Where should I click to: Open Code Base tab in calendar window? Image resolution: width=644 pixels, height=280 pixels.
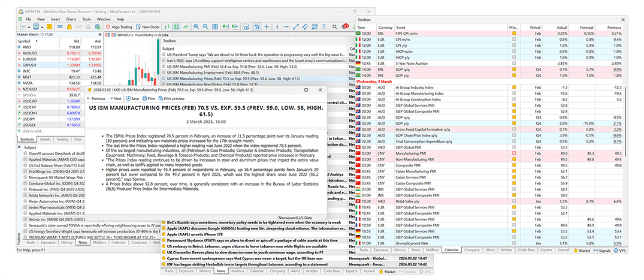click(x=526, y=250)
